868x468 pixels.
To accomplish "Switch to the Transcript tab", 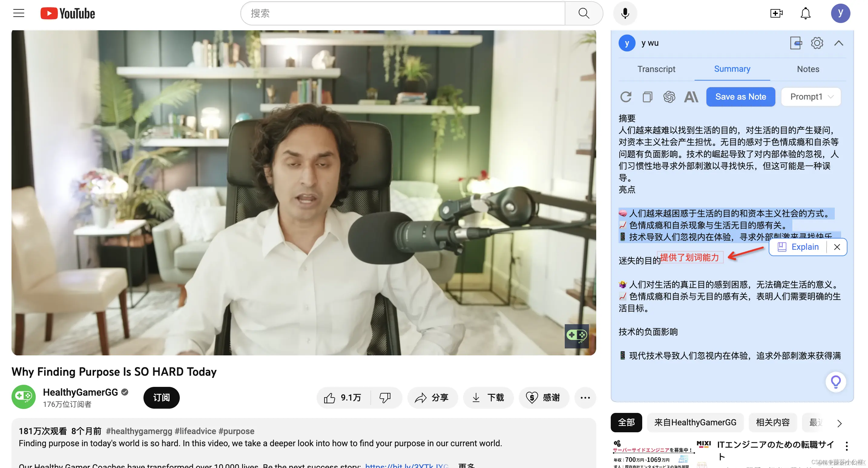I will [656, 69].
